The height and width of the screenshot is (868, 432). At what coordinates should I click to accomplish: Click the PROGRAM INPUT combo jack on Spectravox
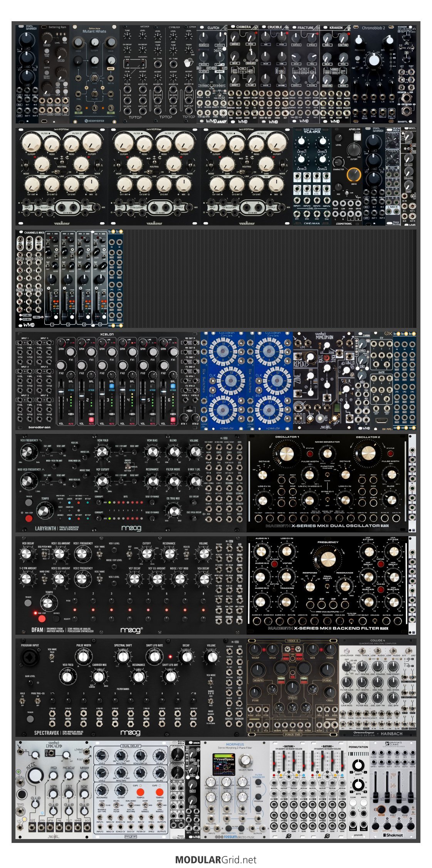tap(29, 658)
